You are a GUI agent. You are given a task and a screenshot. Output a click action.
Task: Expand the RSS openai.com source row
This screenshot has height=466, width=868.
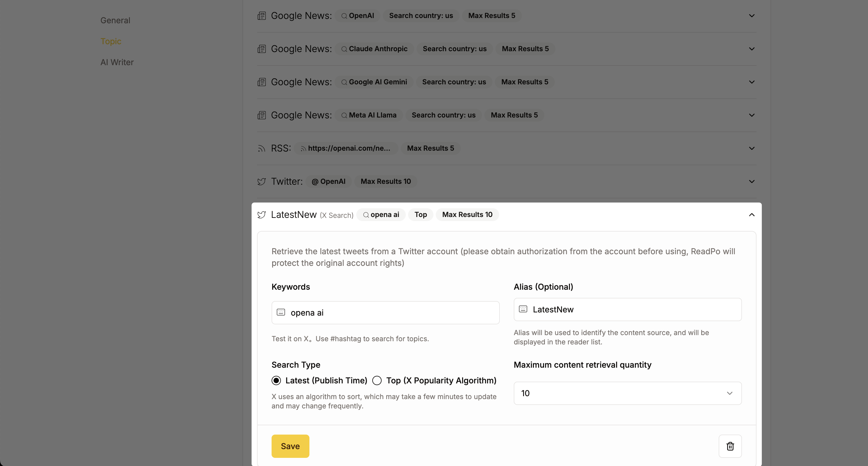click(751, 148)
